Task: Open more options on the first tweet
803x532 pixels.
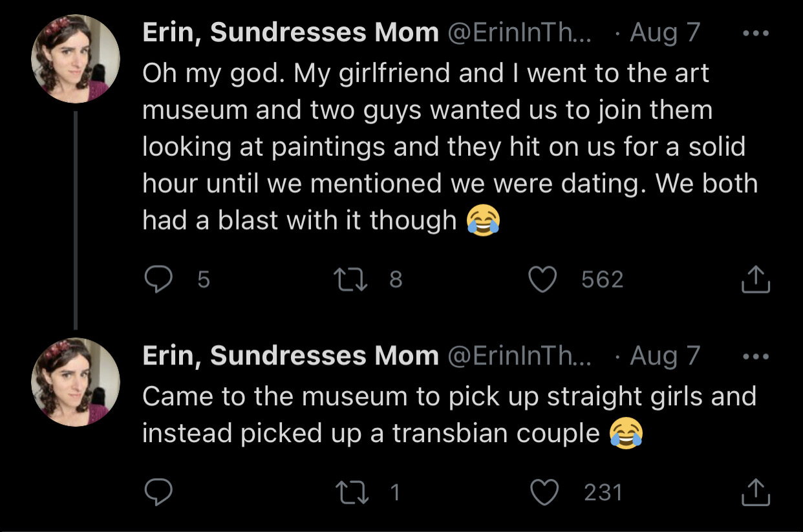Action: pyautogui.click(x=755, y=34)
